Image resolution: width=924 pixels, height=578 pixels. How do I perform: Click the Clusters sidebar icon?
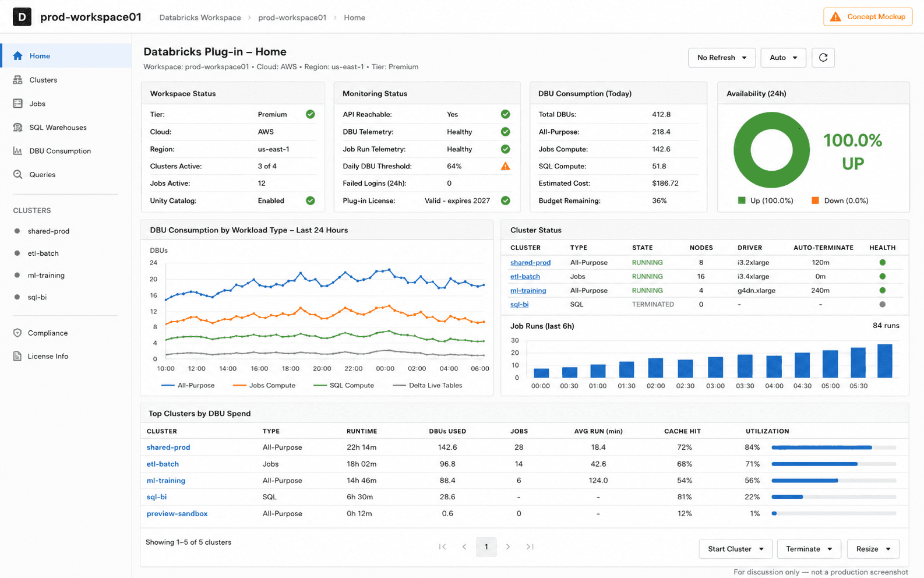(x=17, y=80)
